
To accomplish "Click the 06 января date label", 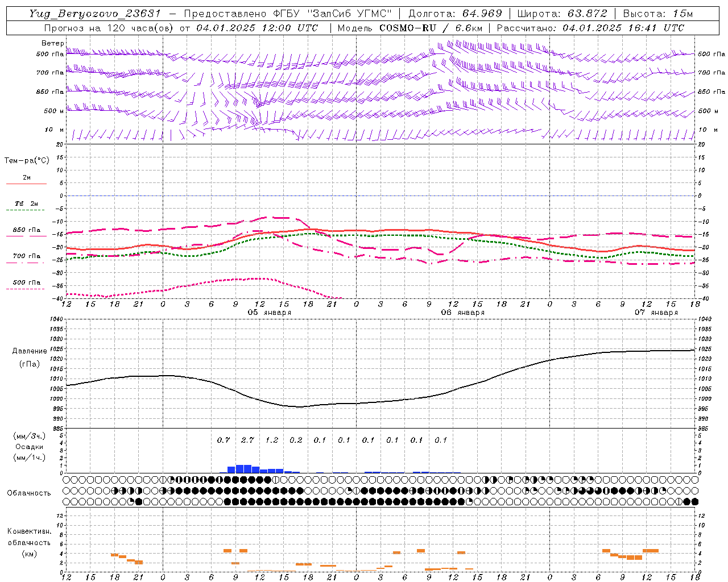I will click(463, 313).
